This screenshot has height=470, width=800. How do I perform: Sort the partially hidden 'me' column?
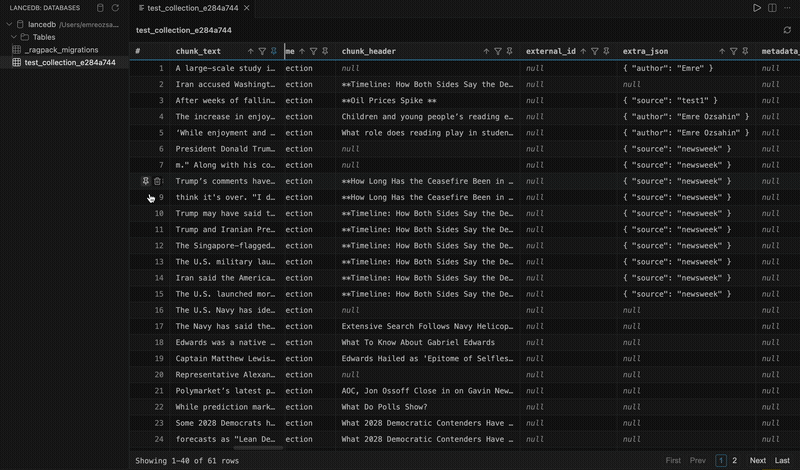[302, 51]
